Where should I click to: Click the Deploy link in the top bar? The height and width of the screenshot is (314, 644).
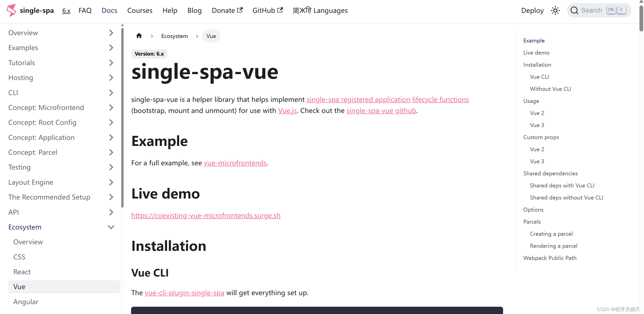point(532,10)
